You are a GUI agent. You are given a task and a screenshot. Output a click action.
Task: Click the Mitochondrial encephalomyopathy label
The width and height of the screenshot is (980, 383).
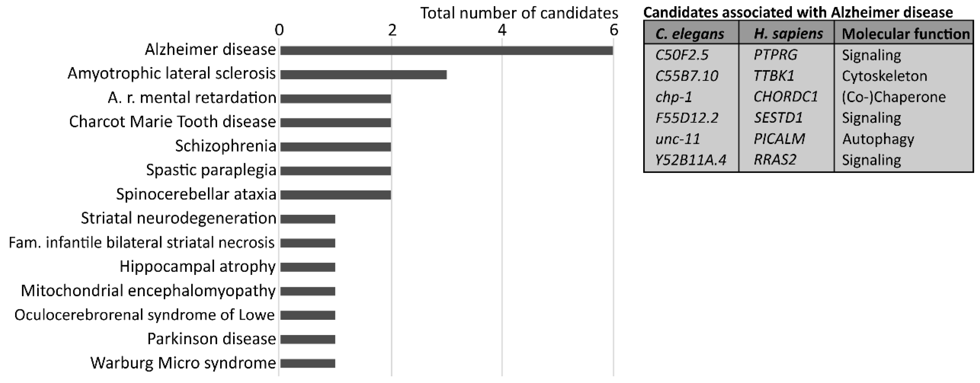[x=148, y=291]
